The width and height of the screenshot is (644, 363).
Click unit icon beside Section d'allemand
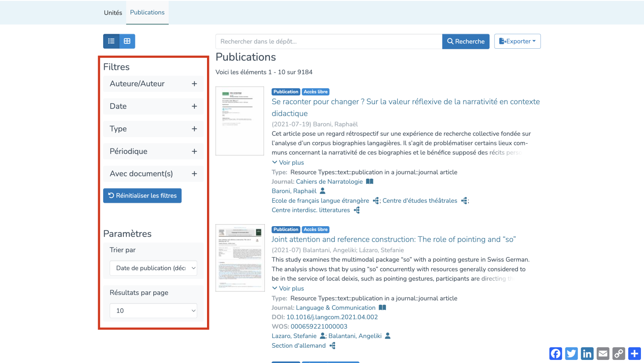pyautogui.click(x=332, y=346)
